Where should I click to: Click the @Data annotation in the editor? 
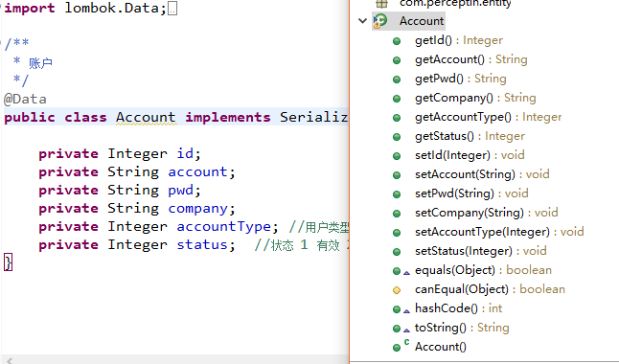click(25, 99)
